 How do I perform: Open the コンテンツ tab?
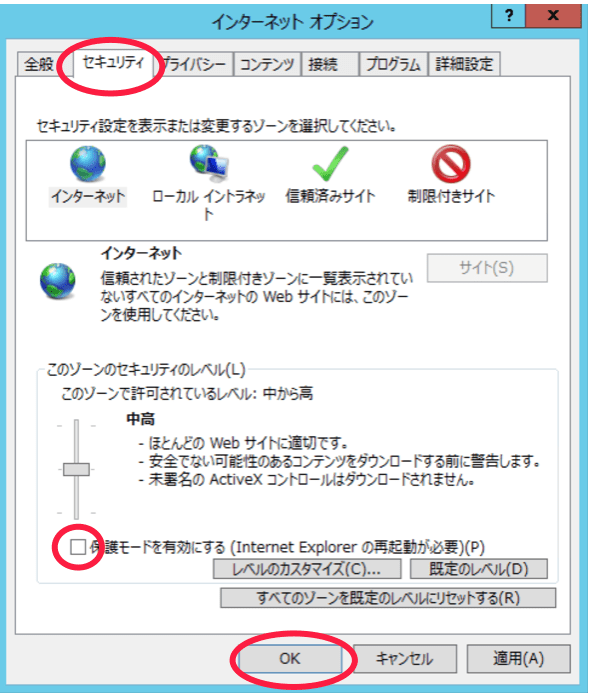point(267,65)
